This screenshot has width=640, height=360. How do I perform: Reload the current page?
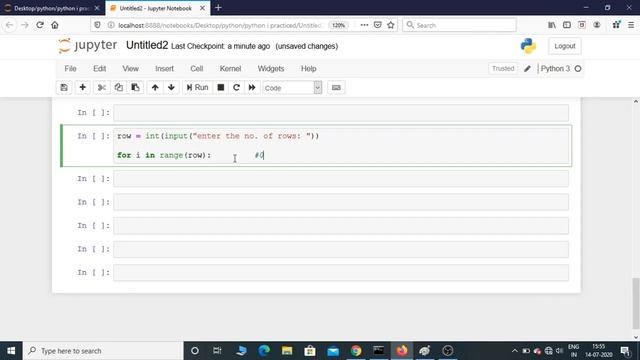click(x=40, y=25)
